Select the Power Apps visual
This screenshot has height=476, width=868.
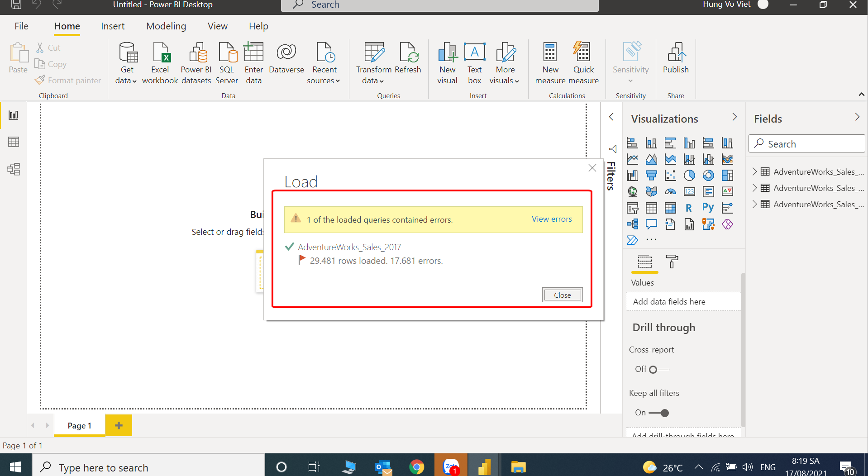pos(727,224)
